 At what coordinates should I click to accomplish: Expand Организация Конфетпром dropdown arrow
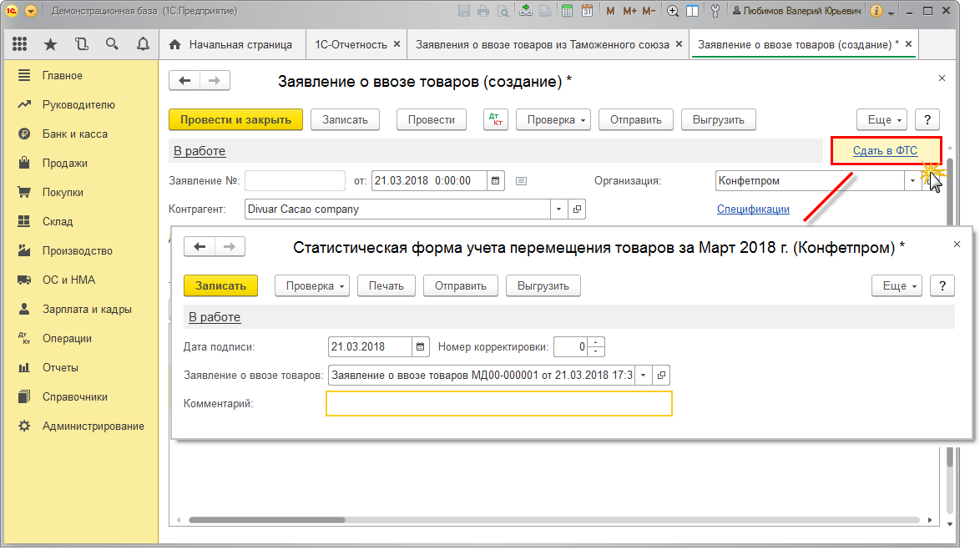coord(912,180)
